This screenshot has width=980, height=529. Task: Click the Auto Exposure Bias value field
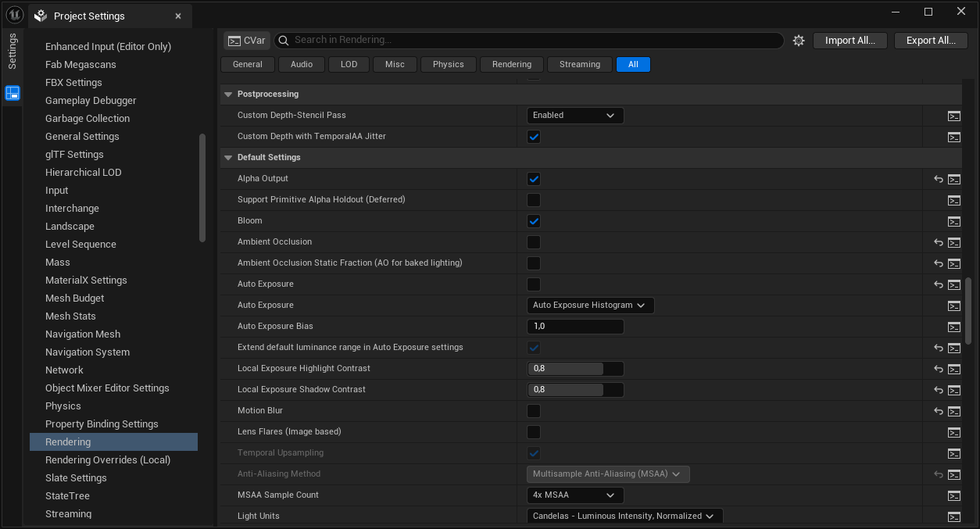coord(575,327)
